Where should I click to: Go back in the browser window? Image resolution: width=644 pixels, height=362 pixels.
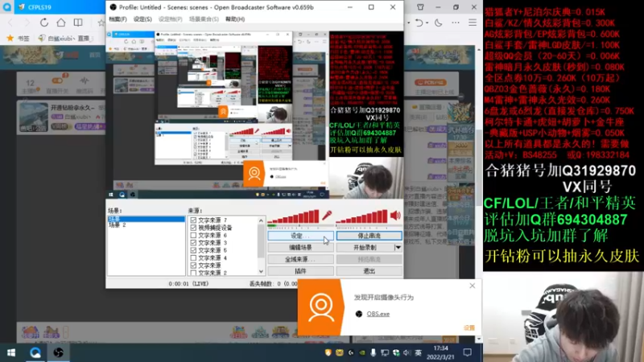[x=10, y=23]
